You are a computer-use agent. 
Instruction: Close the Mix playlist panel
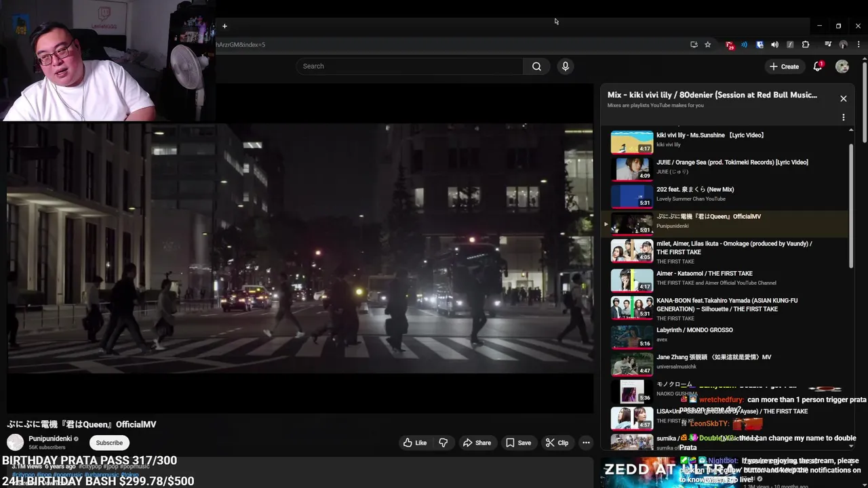point(844,99)
